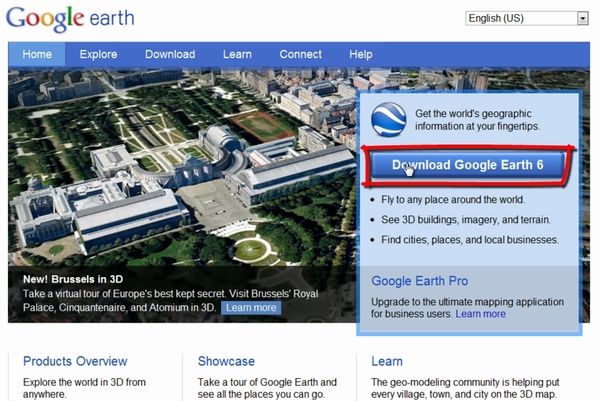Viewport: 600px width, 401px height.
Task: Open the Connect navigation item
Action: [x=300, y=54]
